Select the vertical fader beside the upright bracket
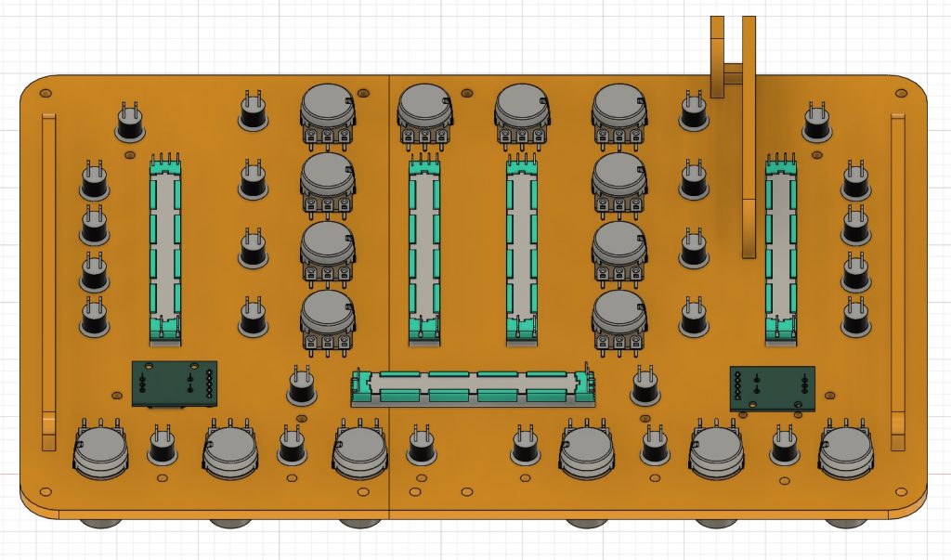This screenshot has width=951, height=560. click(x=780, y=250)
